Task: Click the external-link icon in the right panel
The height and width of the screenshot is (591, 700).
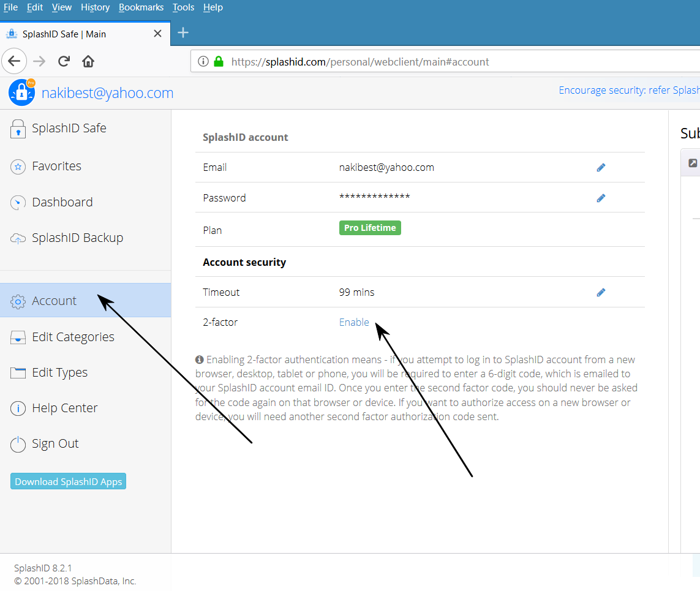Action: [x=693, y=163]
